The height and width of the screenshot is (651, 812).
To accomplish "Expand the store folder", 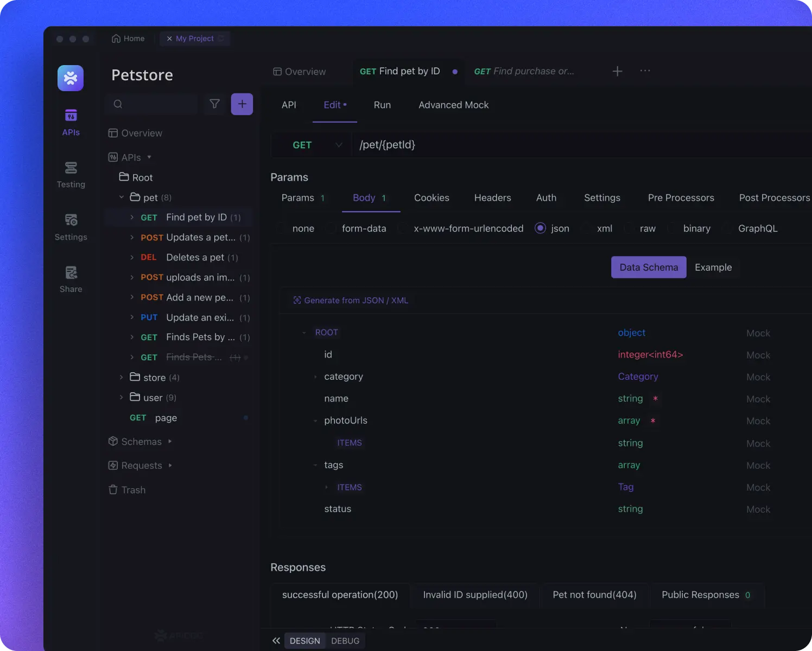I will click(x=121, y=377).
